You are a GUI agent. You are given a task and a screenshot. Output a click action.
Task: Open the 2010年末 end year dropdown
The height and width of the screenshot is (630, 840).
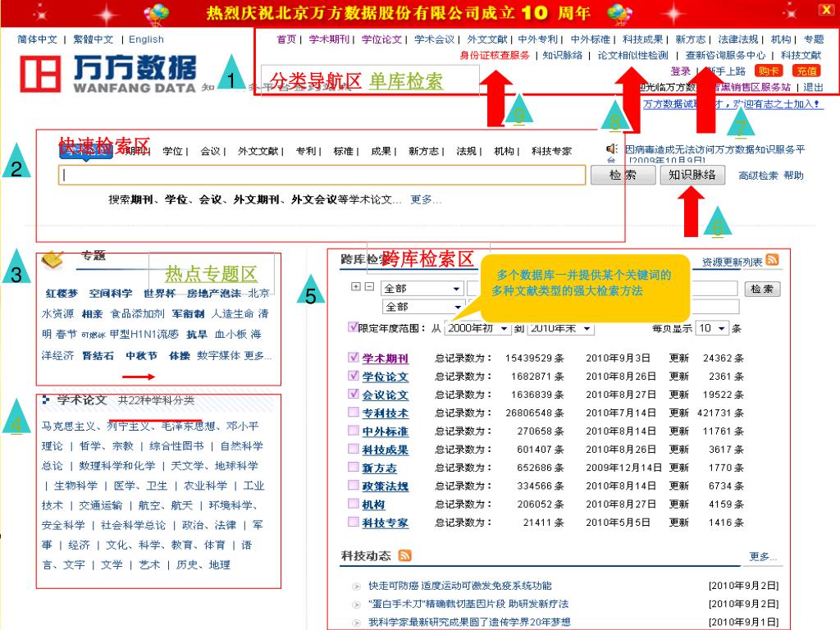click(x=561, y=328)
